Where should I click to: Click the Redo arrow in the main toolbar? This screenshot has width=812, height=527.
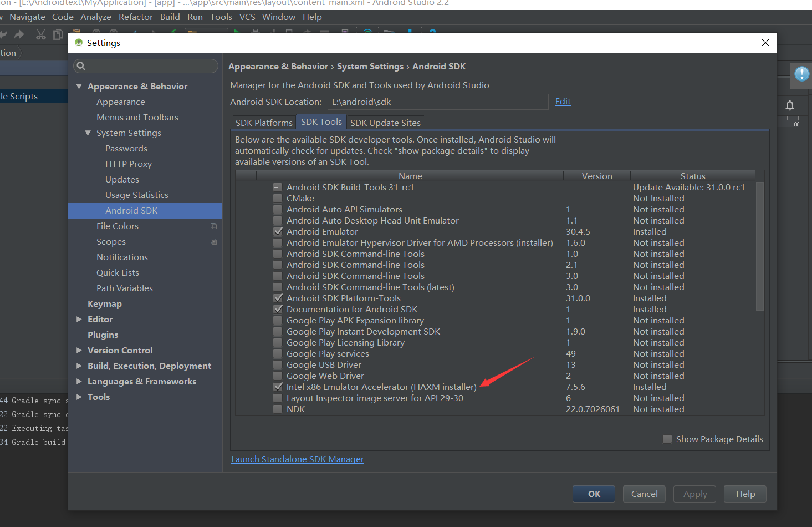(x=19, y=35)
